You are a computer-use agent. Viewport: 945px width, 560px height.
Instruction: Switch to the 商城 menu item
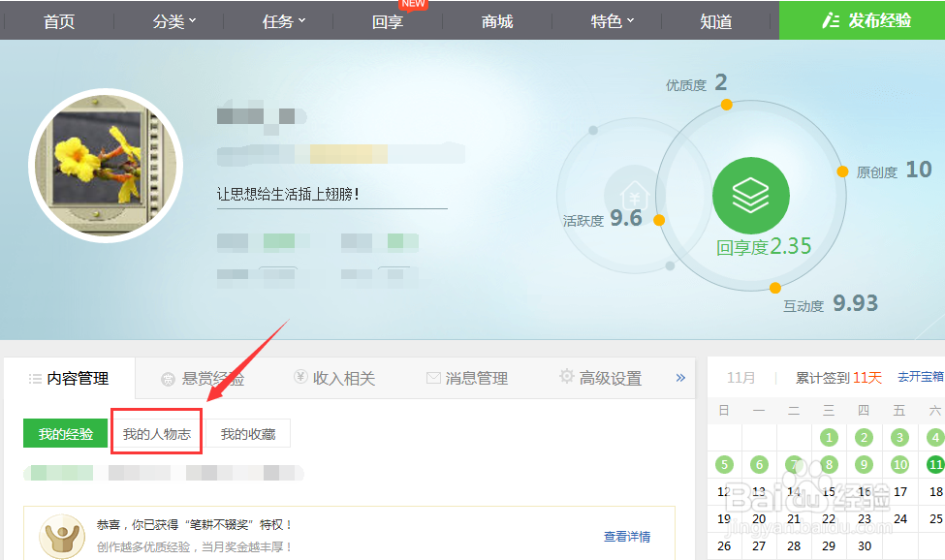coord(496,21)
